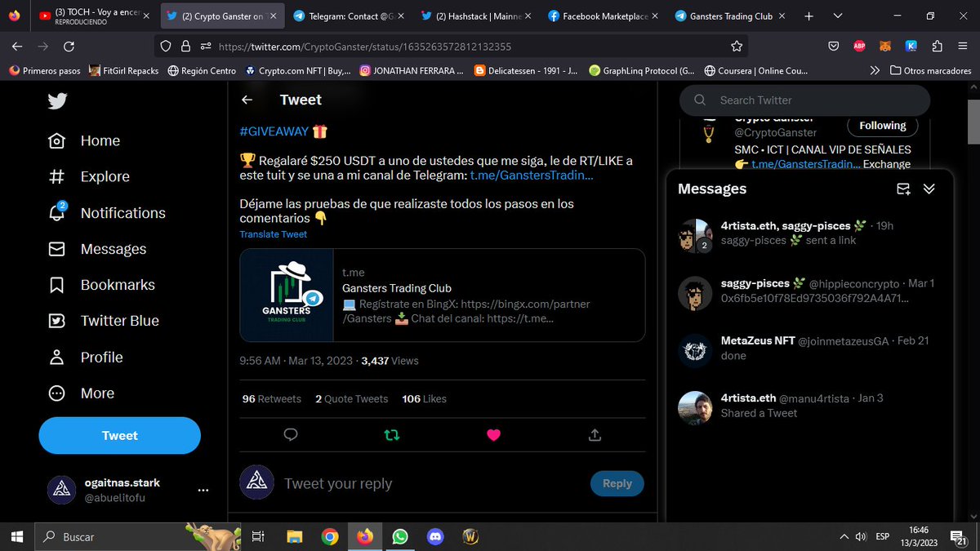This screenshot has width=980, height=551.
Task: Open MetaMask fox extension
Action: [x=885, y=47]
